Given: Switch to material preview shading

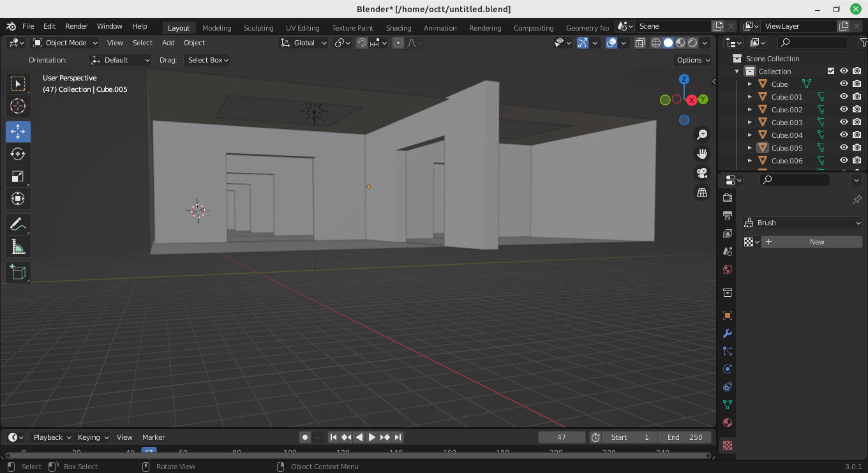Looking at the screenshot, I should [x=680, y=43].
